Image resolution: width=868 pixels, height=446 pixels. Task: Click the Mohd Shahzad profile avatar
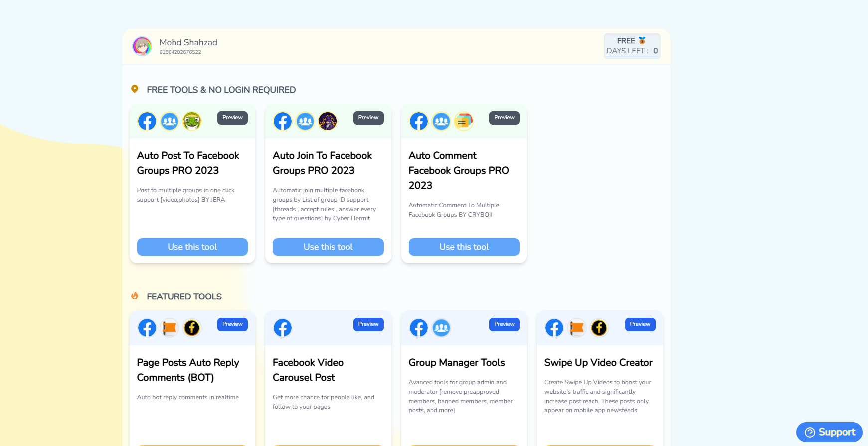[142, 46]
